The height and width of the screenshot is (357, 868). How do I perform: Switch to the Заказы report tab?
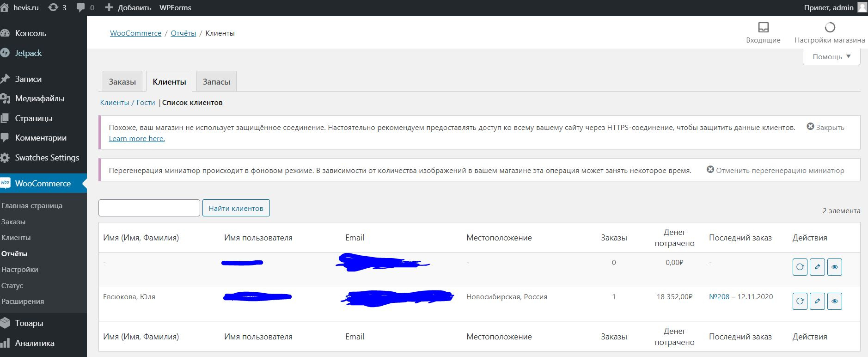tap(122, 82)
